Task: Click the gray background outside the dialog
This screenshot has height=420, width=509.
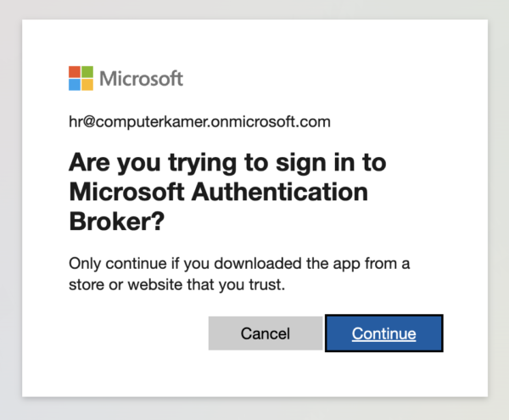Action: (499, 212)
